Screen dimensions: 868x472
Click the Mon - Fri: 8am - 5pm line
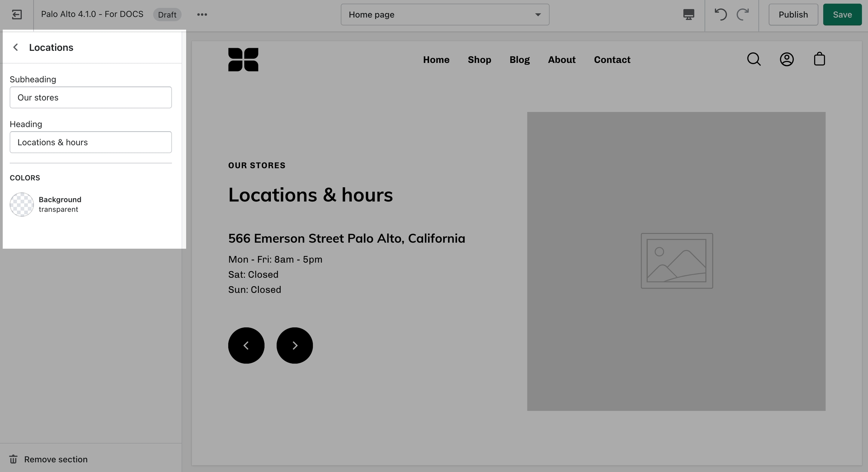[275, 260]
